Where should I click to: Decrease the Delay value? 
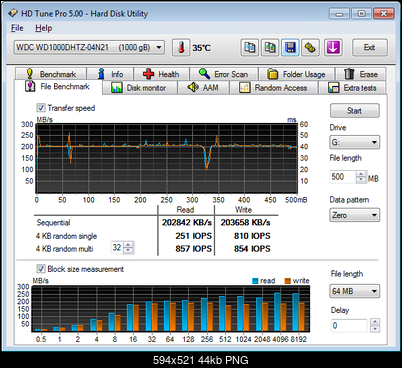375,329
